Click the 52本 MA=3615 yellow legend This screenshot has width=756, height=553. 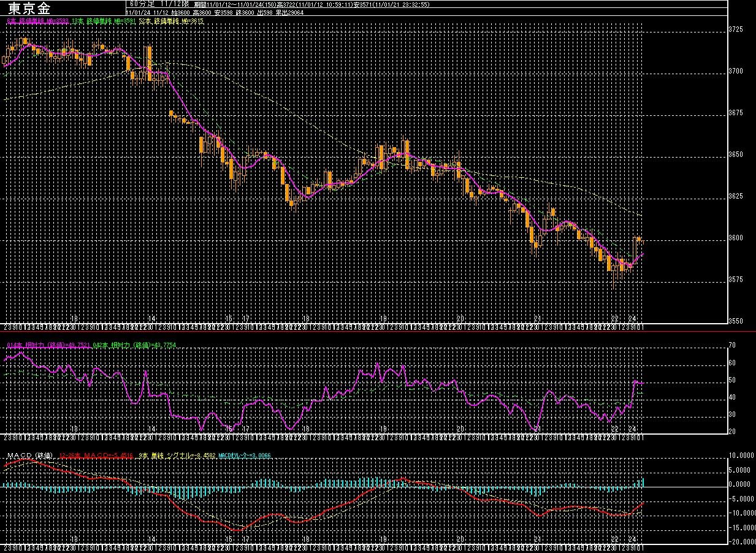[x=171, y=21]
